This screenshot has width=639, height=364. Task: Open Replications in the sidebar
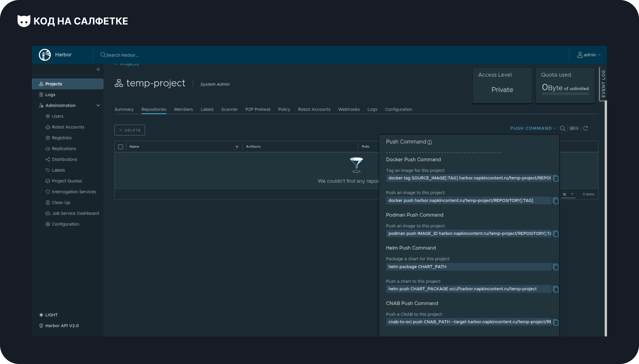64,149
